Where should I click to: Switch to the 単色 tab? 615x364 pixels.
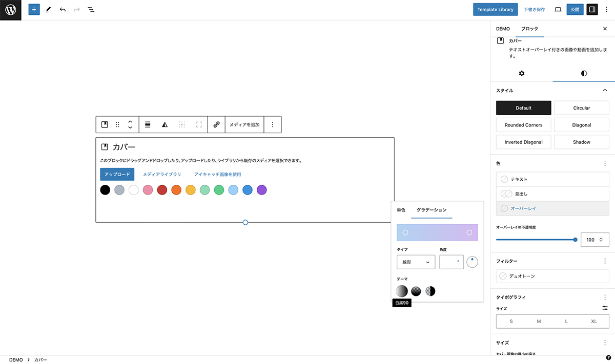coord(401,210)
